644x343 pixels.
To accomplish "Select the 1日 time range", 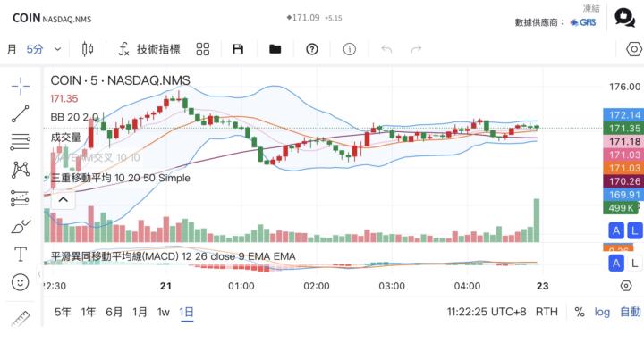I will click(x=186, y=312).
